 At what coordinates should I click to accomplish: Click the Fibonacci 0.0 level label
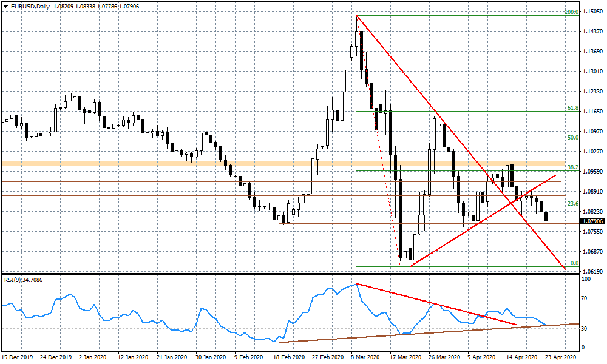pos(574,263)
